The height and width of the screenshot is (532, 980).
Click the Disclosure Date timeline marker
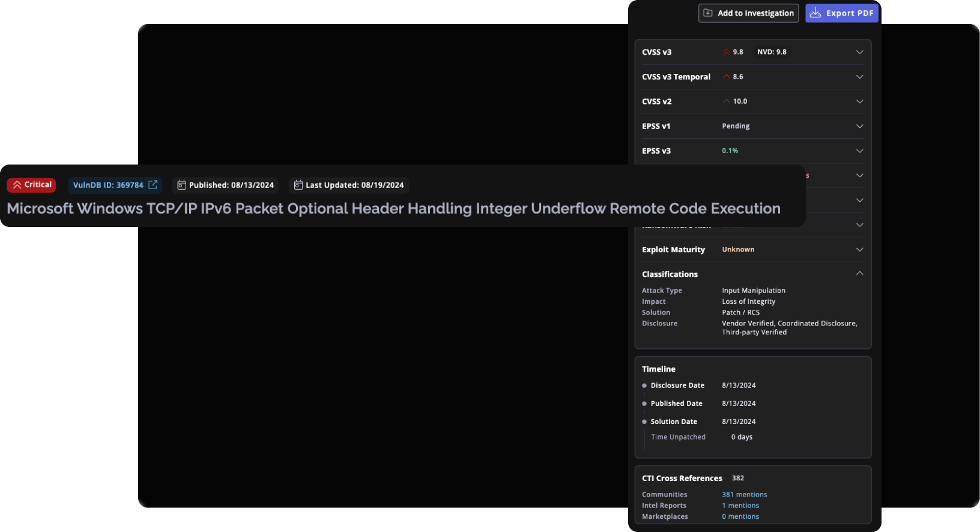644,385
